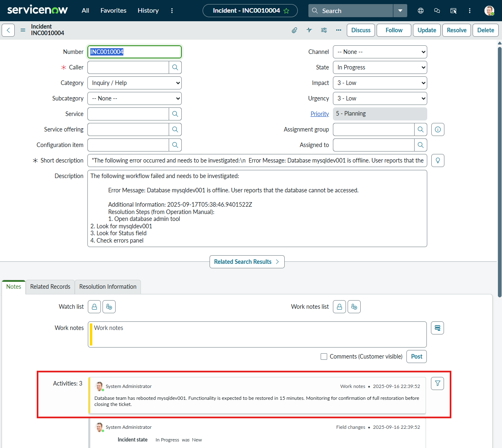
Task: Switch to the Resolution Information tab
Action: coord(108,287)
